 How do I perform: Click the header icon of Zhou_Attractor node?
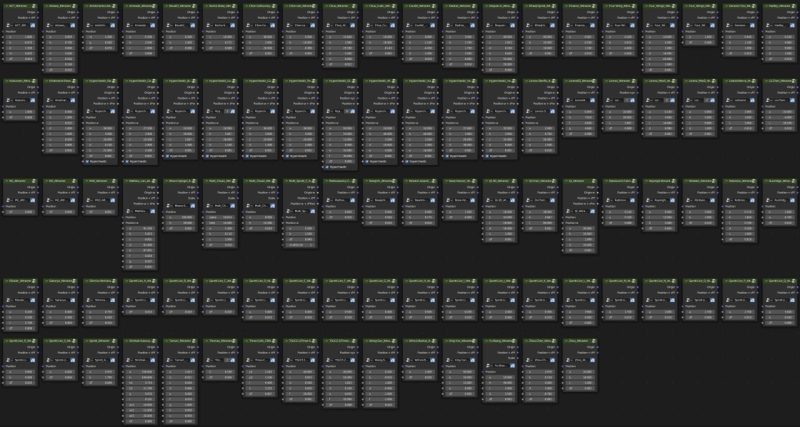pyautogui.click(x=593, y=341)
